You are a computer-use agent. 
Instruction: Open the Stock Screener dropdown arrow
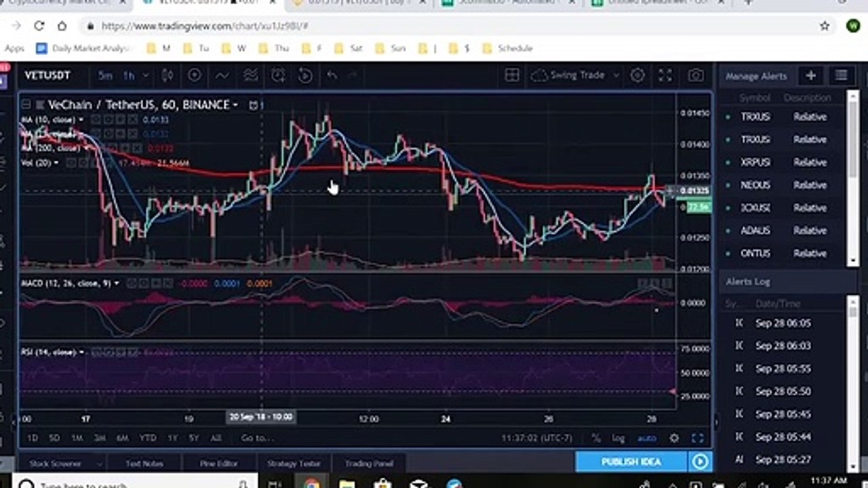pyautogui.click(x=99, y=464)
